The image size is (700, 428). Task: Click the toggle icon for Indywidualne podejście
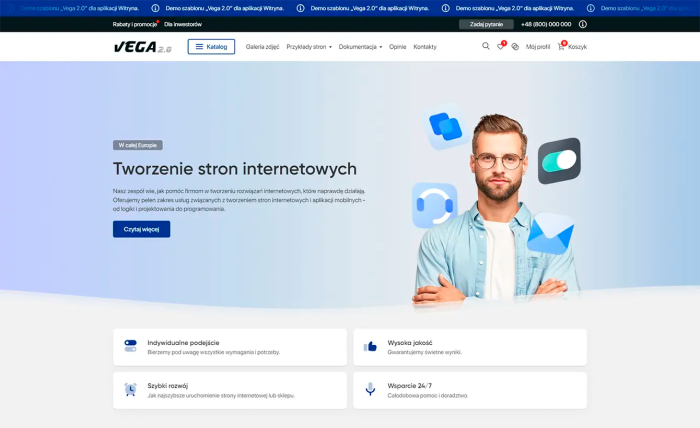(x=130, y=346)
